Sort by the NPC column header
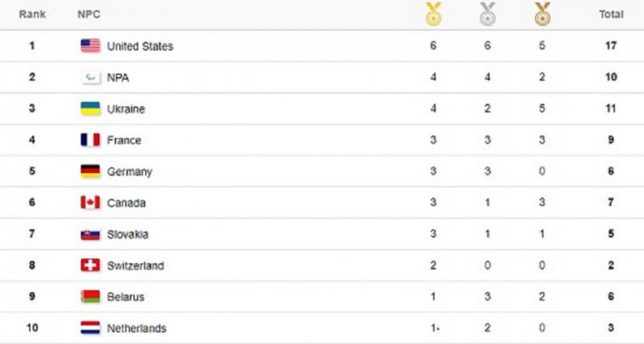This screenshot has height=344, width=644. pos(89,14)
